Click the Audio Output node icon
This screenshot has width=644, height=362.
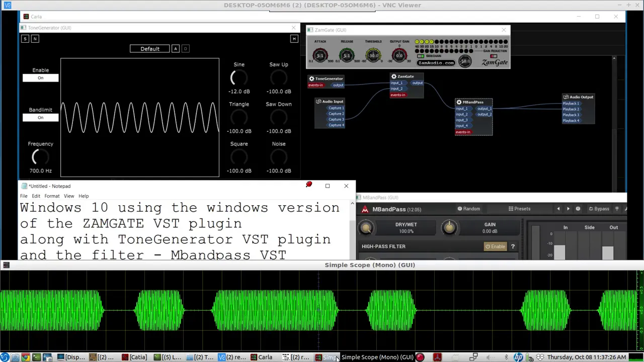click(566, 97)
